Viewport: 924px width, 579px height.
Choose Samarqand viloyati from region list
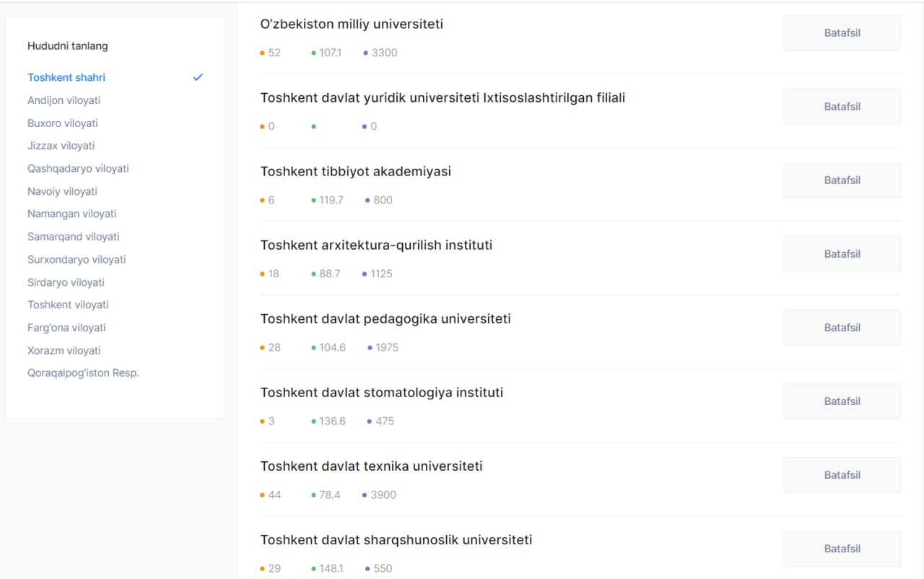pos(74,237)
